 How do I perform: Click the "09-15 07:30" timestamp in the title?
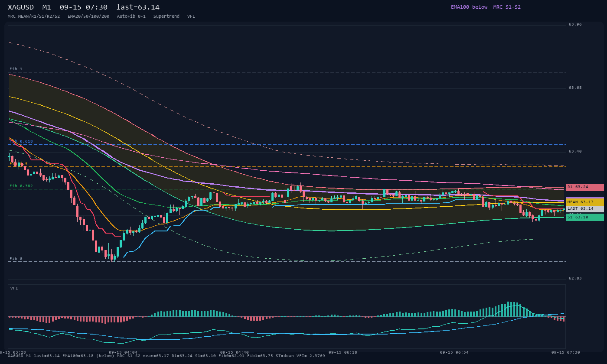click(x=84, y=7)
